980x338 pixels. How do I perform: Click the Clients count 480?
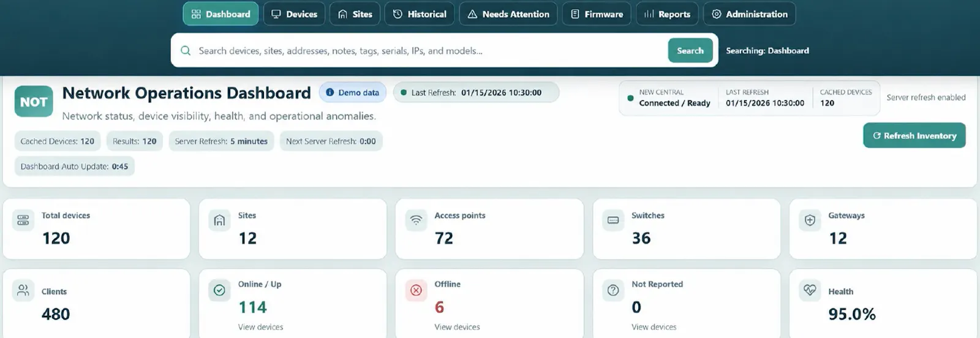(56, 314)
